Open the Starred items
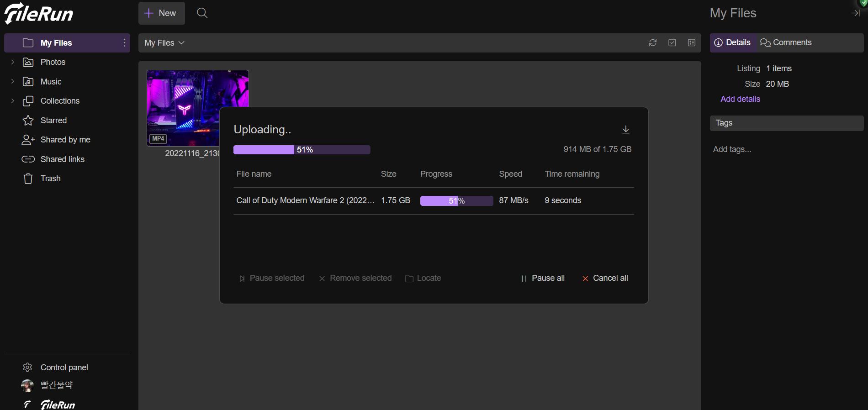The width and height of the screenshot is (868, 410). pyautogui.click(x=53, y=121)
